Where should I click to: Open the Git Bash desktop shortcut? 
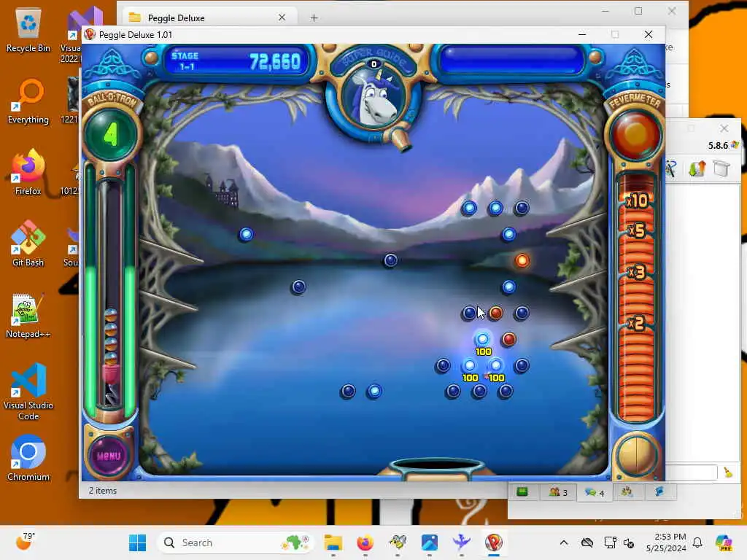click(x=28, y=244)
